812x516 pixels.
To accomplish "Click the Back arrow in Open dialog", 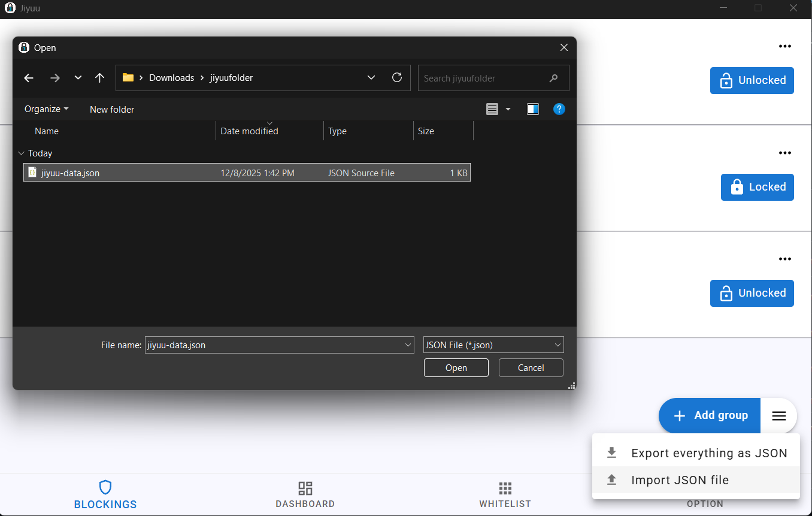I will click(x=29, y=78).
